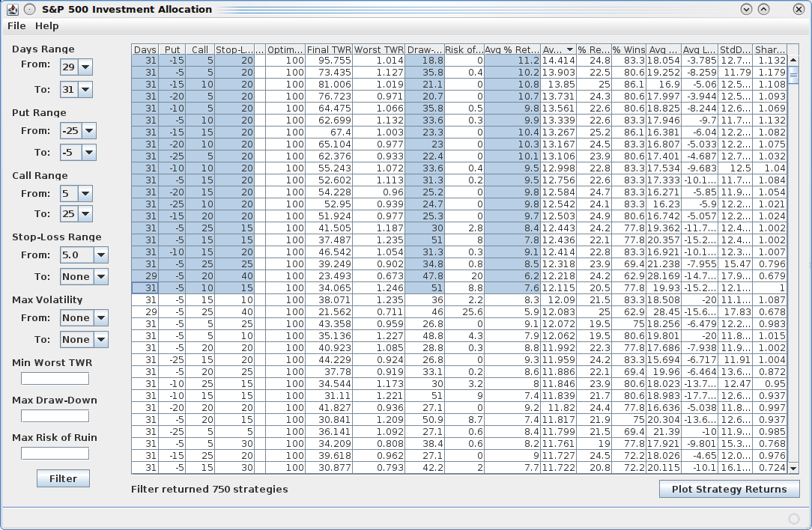The height and width of the screenshot is (530, 812).
Task: Click the table scrollbar up arrow
Action: click(x=793, y=60)
